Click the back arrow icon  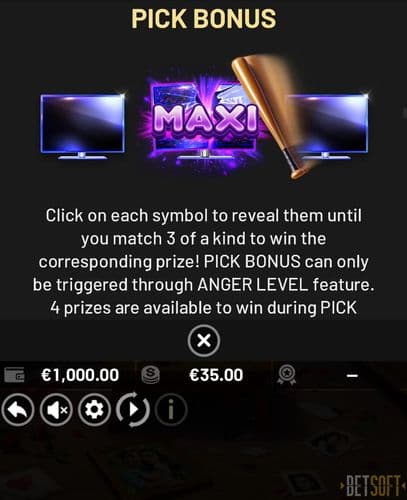[x=18, y=410]
